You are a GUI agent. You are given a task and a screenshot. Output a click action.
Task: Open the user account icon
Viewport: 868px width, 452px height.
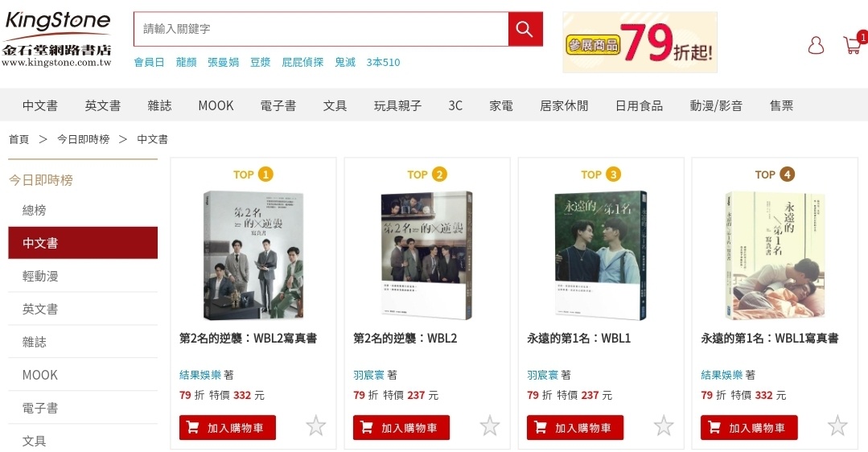(x=816, y=45)
